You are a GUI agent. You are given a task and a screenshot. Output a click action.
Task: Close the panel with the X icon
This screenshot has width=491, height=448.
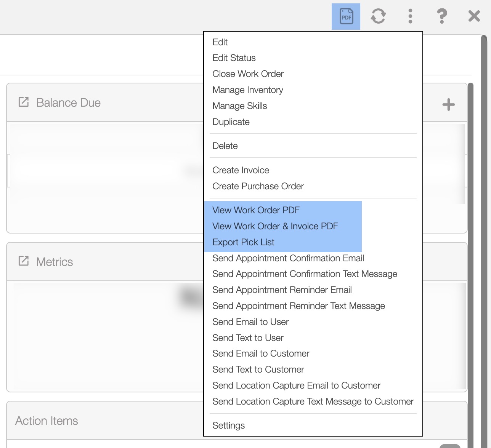tap(474, 16)
